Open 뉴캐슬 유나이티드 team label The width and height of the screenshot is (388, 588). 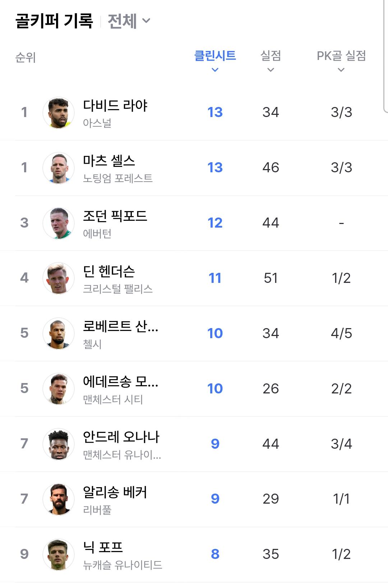pos(123,565)
